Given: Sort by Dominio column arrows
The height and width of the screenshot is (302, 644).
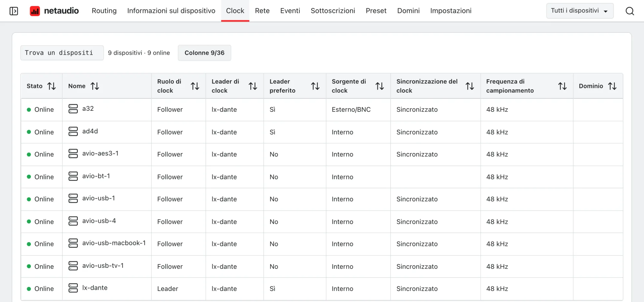Looking at the screenshot, I should 612,86.
